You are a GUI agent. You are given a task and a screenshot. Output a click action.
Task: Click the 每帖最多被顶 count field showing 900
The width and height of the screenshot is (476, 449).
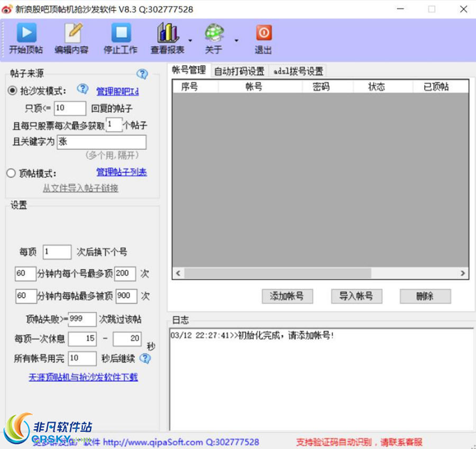click(126, 296)
